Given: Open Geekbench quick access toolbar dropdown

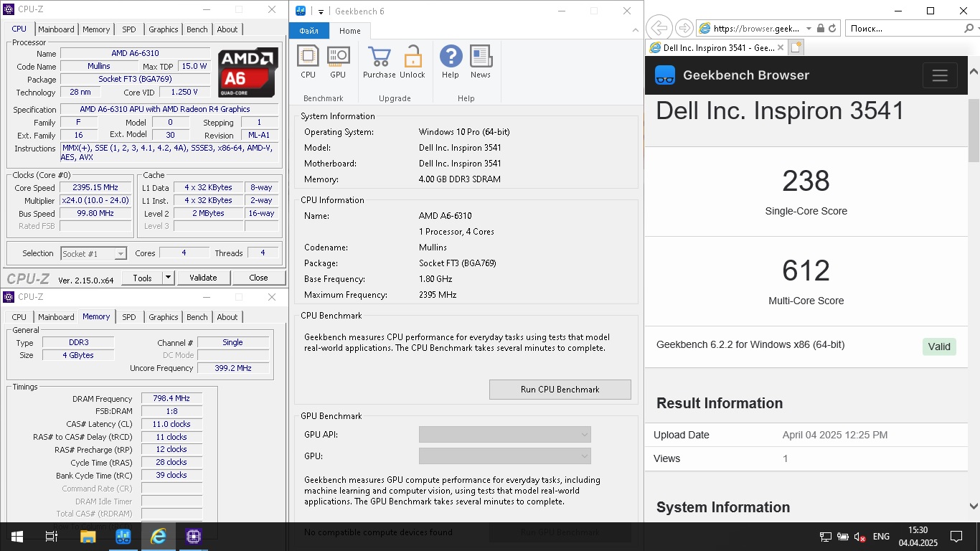Looking at the screenshot, I should coord(321,11).
